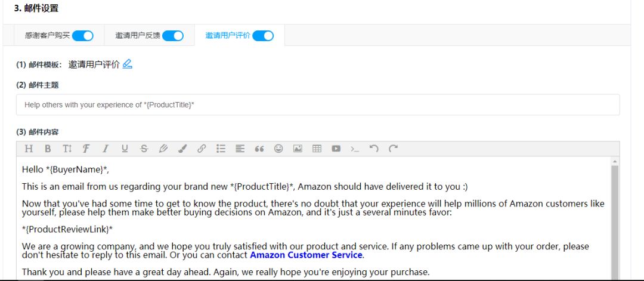The image size is (644, 281).
Task: Insert an image via the picture icon
Action: (298, 149)
